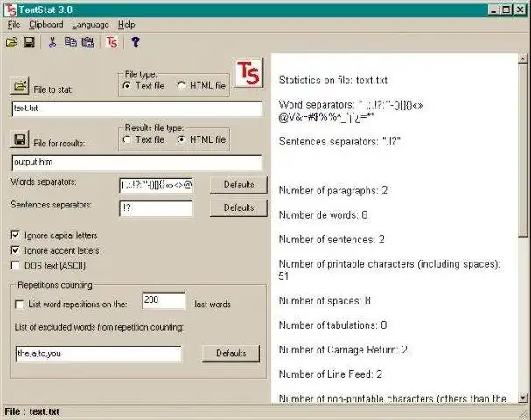Screen dimensions: 531x420
Task: Click "Statistics on file: text.txt" line
Action: pos(333,80)
